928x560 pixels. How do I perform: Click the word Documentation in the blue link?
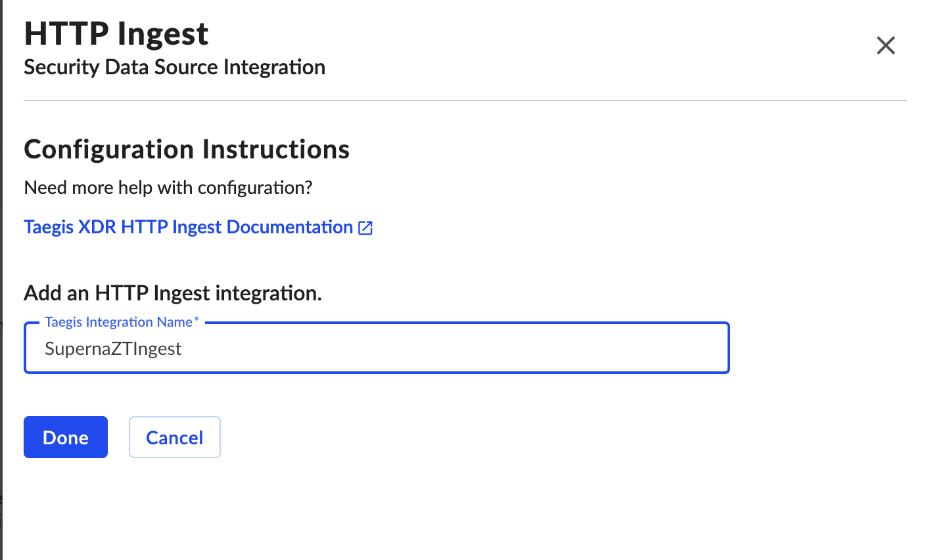coord(290,227)
